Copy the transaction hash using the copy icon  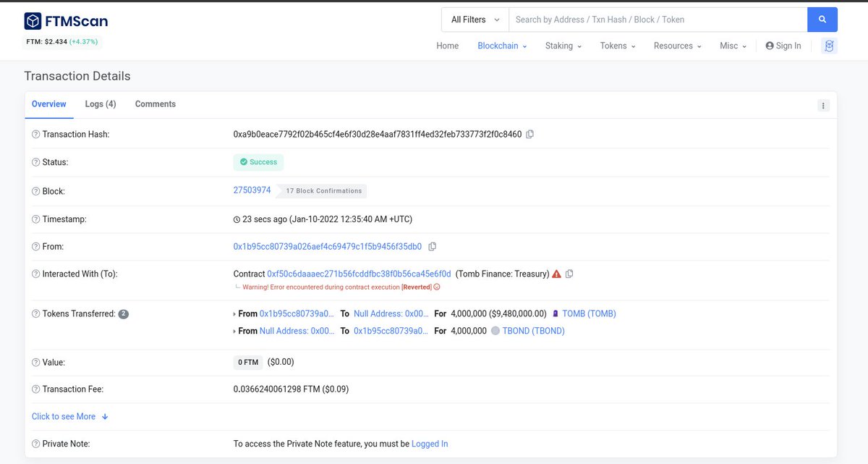(x=530, y=134)
